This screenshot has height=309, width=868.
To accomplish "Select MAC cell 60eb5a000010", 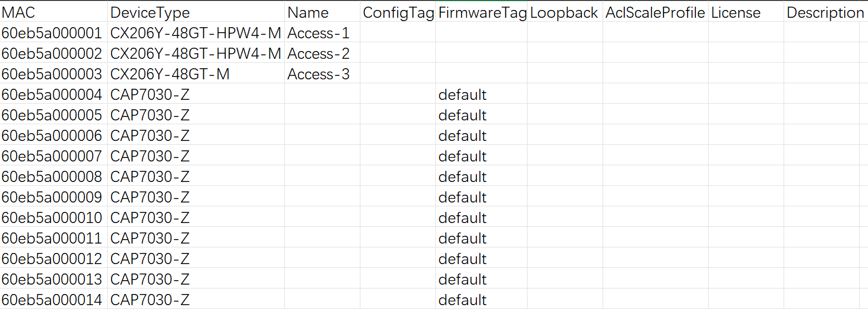I will pos(54,217).
